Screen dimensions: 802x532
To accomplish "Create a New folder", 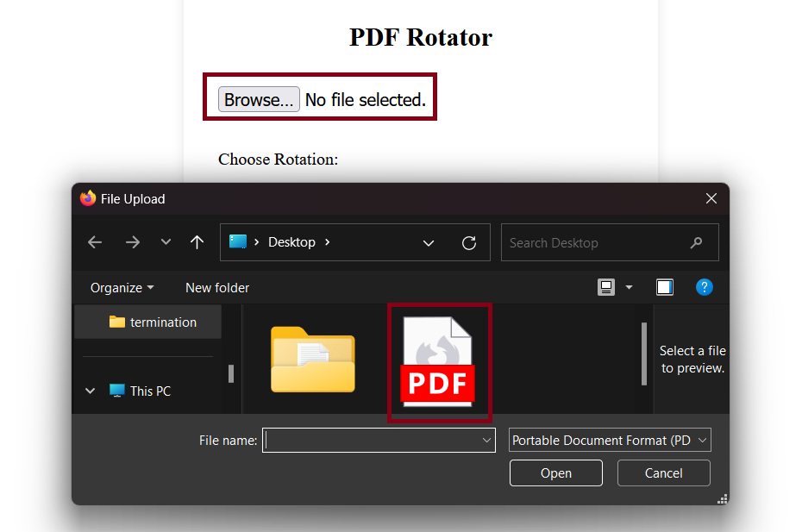I will (x=216, y=287).
